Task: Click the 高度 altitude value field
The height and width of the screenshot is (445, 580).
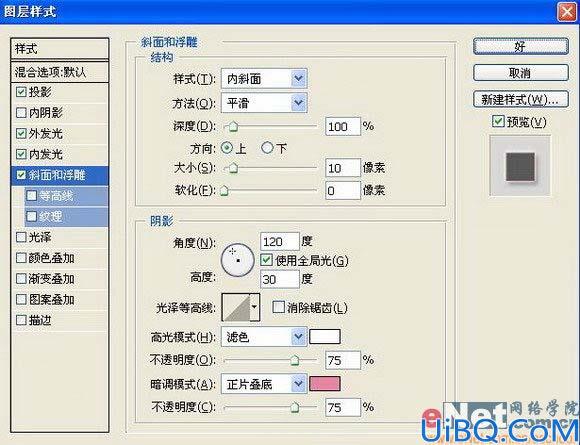Action: (x=280, y=279)
